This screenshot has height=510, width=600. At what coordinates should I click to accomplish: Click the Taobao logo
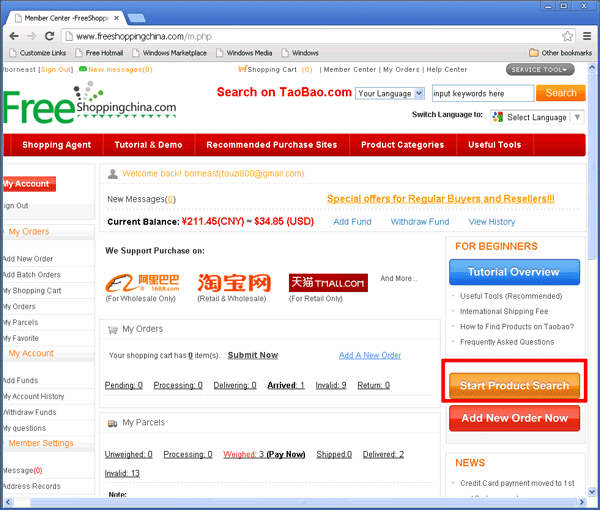[234, 282]
